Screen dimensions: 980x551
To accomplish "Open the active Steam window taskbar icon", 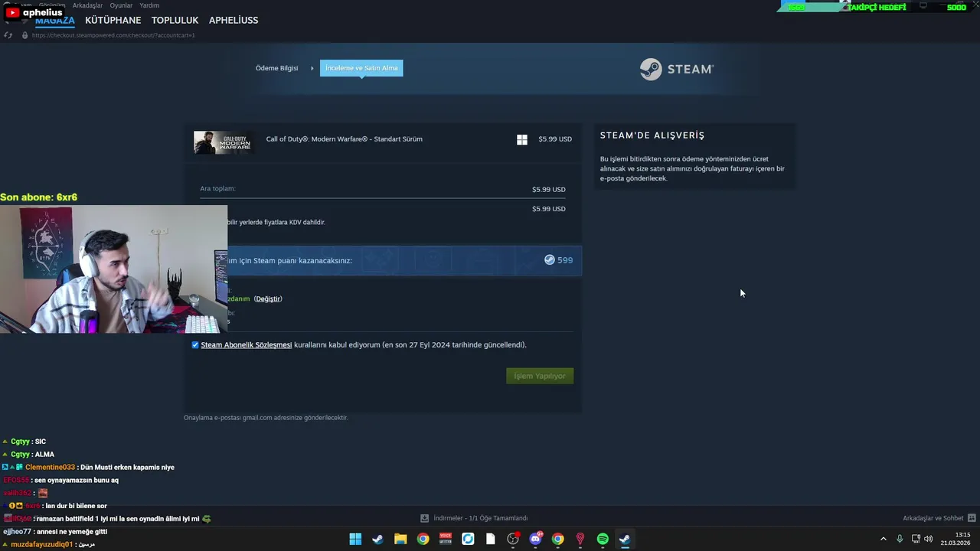I will point(626,539).
